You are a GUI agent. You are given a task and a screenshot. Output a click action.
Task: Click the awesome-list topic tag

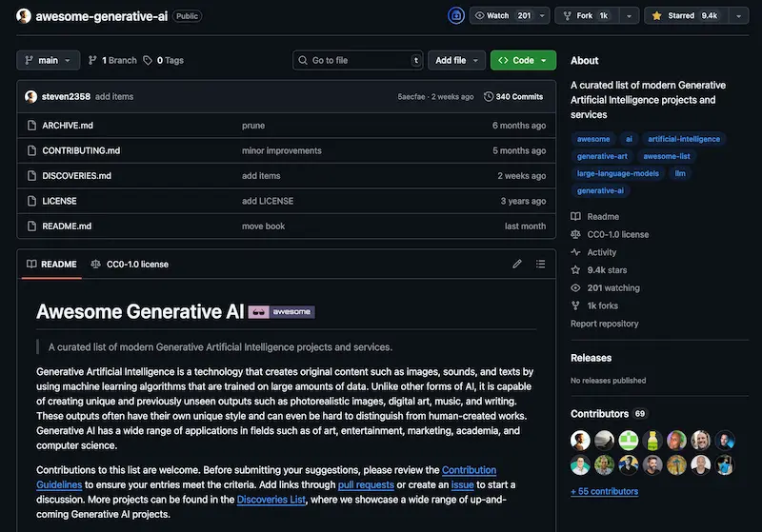[x=667, y=156]
